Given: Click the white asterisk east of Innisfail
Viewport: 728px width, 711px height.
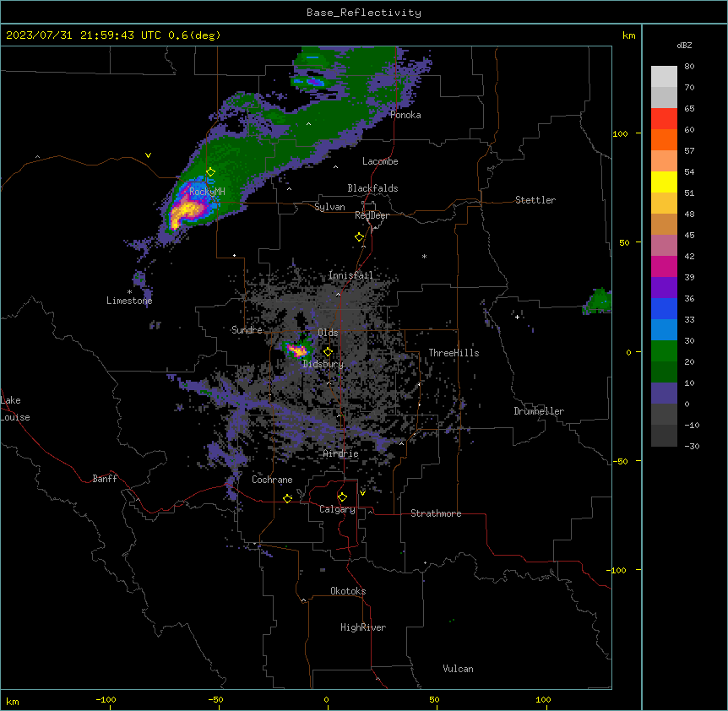Looking at the screenshot, I should 424,256.
